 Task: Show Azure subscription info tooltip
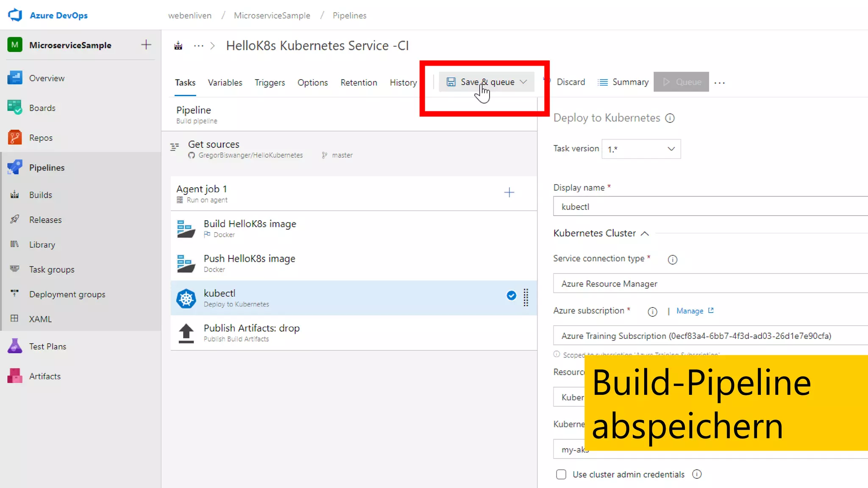pos(652,312)
